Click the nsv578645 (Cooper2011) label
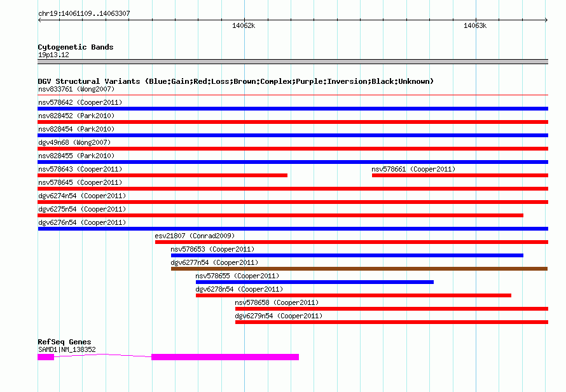This screenshot has height=392, width=566. coord(80,182)
